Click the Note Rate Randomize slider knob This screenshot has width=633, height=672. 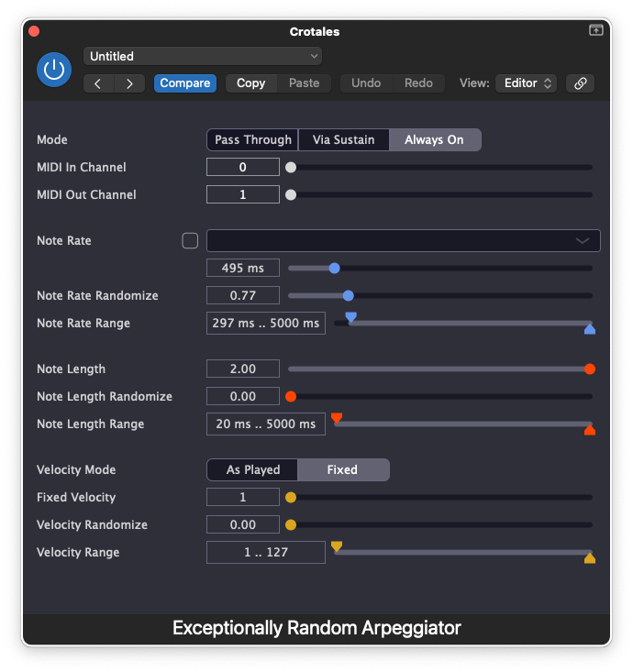(x=349, y=296)
